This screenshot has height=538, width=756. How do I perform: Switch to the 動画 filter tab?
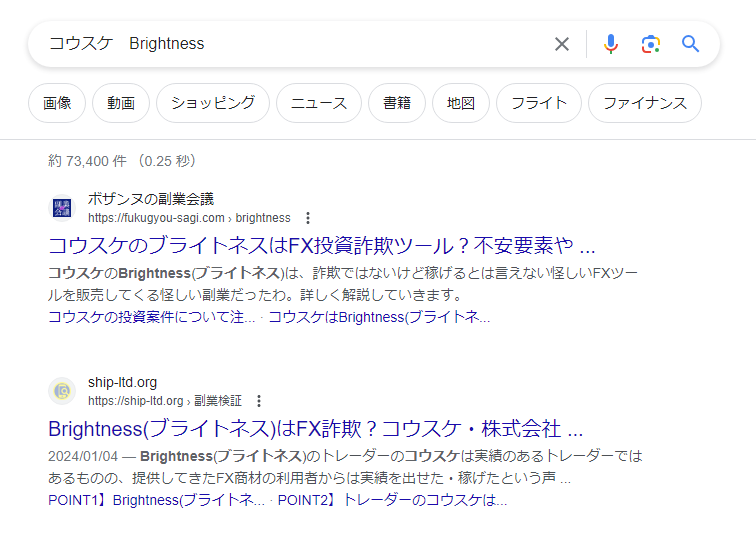coord(121,103)
